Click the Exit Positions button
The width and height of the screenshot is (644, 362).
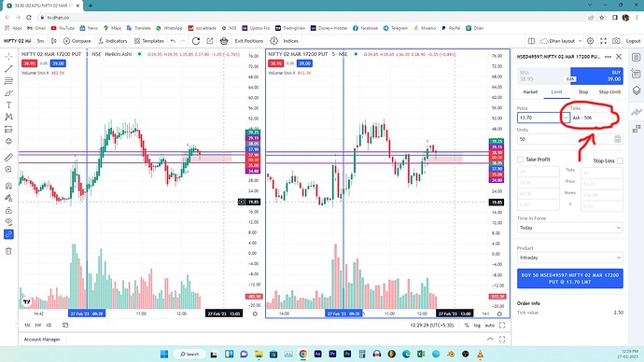click(x=249, y=41)
